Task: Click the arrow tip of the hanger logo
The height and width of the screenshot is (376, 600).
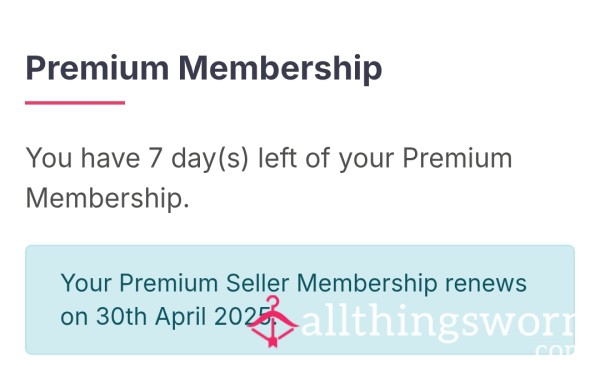Action: [272, 342]
